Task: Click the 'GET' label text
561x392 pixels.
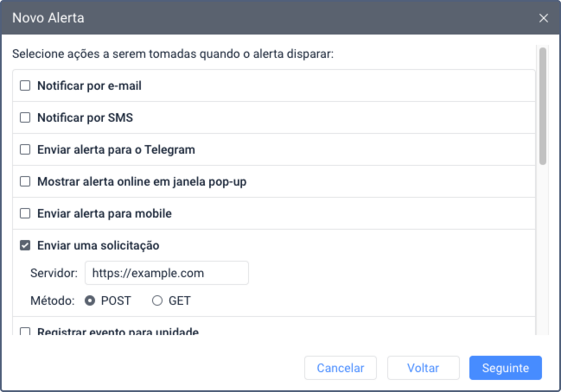Action: coord(180,301)
